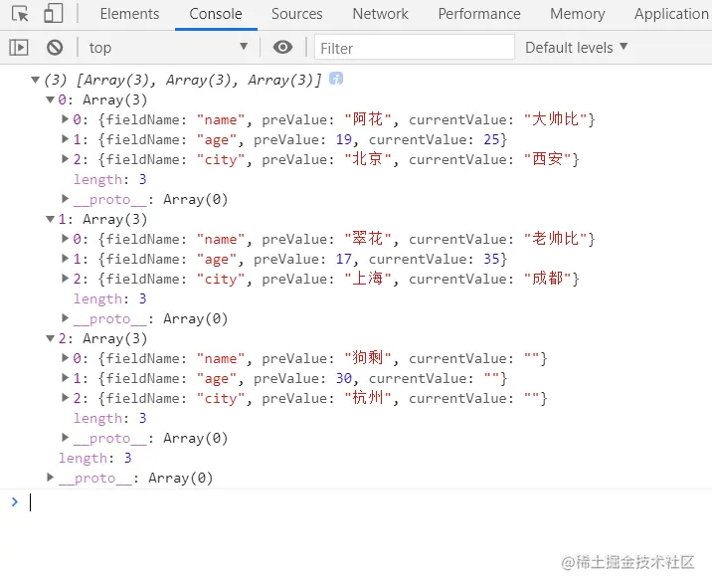
Task: Click the blue info badge beside the array summary
Action: [x=336, y=79]
